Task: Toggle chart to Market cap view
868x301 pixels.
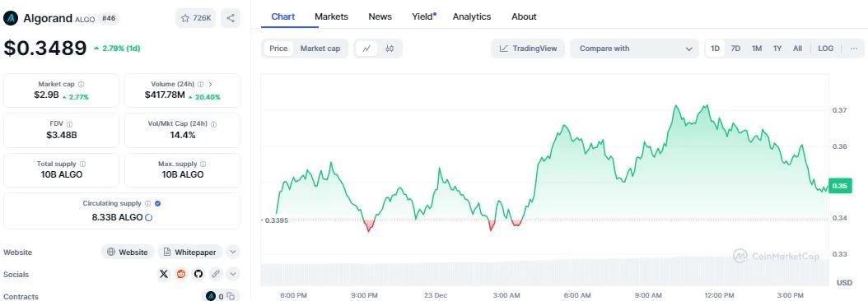Action: pos(320,49)
